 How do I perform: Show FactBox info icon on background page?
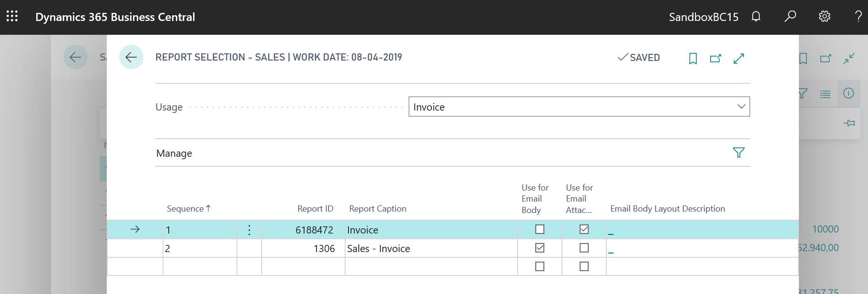[848, 93]
